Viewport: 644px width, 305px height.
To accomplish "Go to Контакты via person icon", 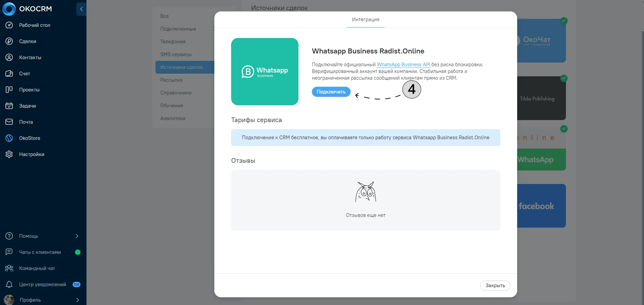I will [x=9, y=58].
